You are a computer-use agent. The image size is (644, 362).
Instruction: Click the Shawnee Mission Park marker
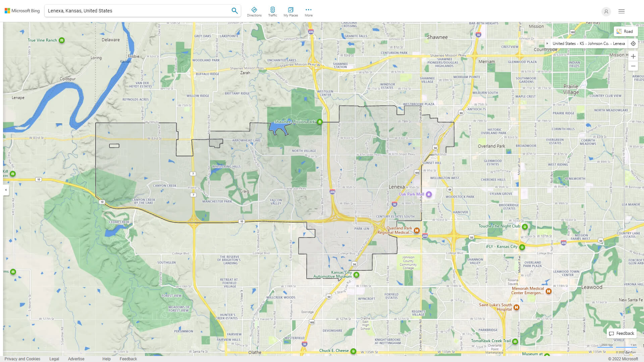320,122
